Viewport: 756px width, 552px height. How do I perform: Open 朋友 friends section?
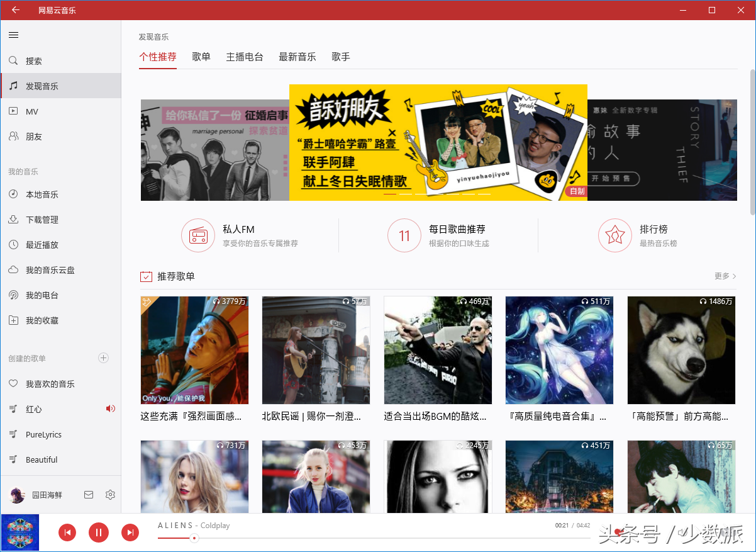60,137
